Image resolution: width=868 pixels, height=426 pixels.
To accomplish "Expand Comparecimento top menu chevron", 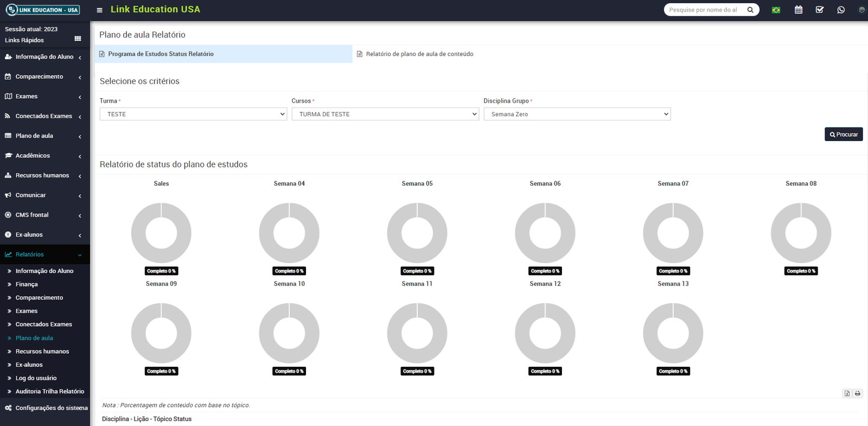I will tap(80, 77).
